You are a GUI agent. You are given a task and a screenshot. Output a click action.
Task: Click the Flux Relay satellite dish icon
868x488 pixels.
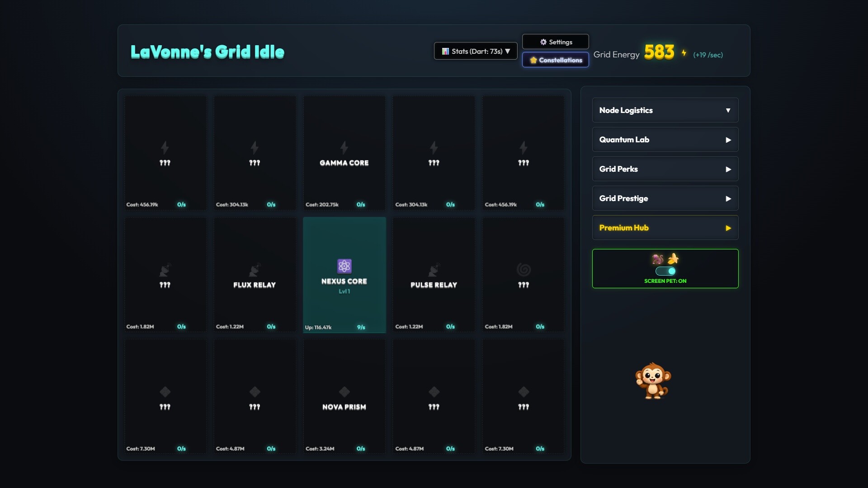[x=255, y=270]
